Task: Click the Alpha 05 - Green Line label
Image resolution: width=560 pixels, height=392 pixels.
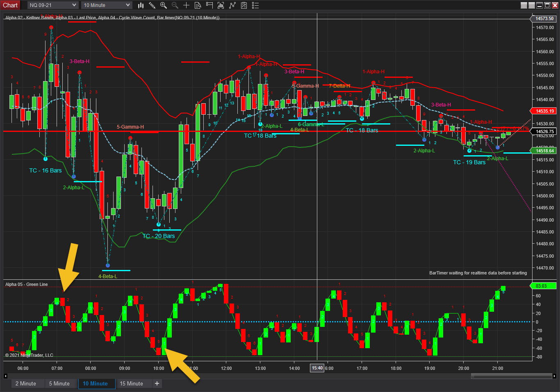Action: click(x=26, y=284)
